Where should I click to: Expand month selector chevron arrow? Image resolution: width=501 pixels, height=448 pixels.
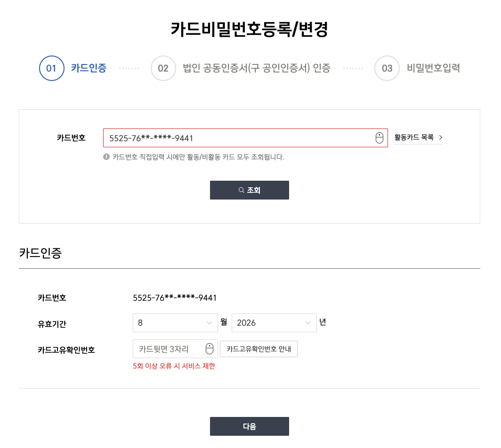[209, 323]
